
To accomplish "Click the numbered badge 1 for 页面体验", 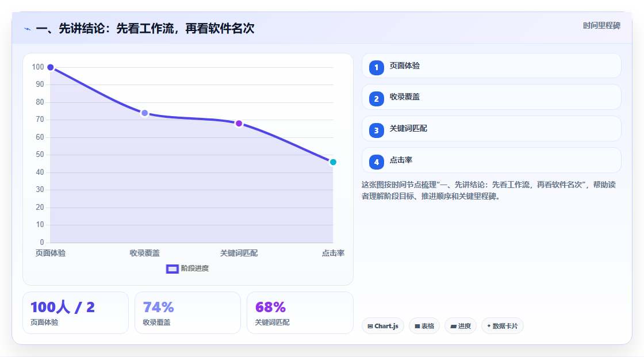I will pyautogui.click(x=376, y=67).
